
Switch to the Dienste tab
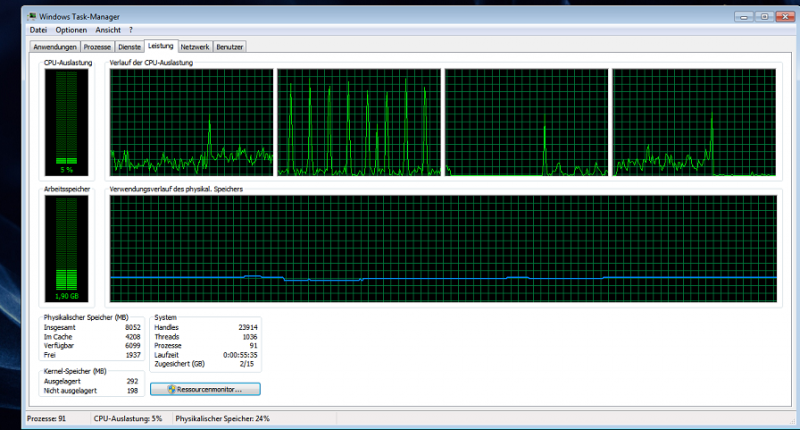pos(129,47)
